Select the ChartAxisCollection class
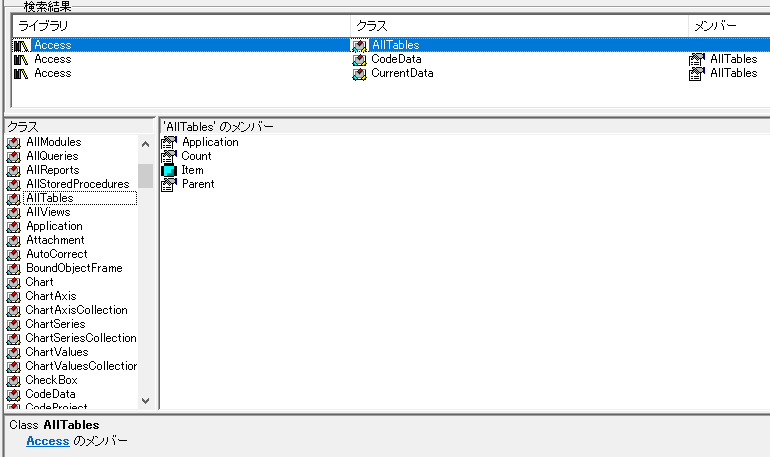Viewport: 770px width, 457px height. (77, 310)
